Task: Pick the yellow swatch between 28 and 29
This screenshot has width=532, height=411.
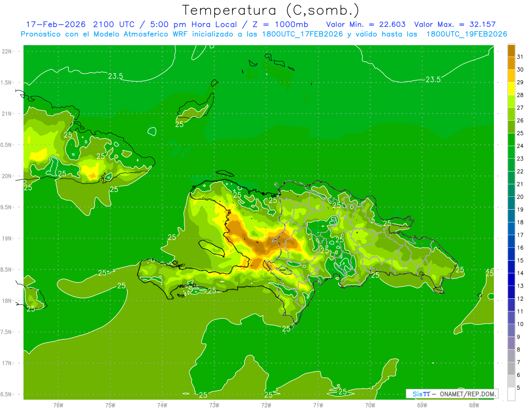Action: 511,88
